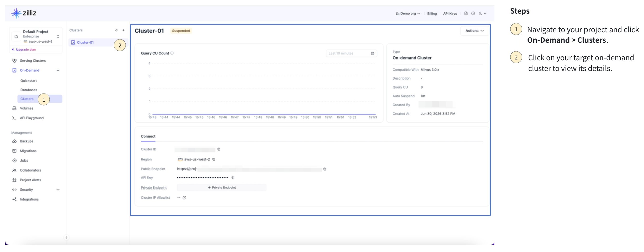Click the Jun 30, 2026 3:52 PM timestamp
The height and width of the screenshot is (252, 644).
point(438,114)
